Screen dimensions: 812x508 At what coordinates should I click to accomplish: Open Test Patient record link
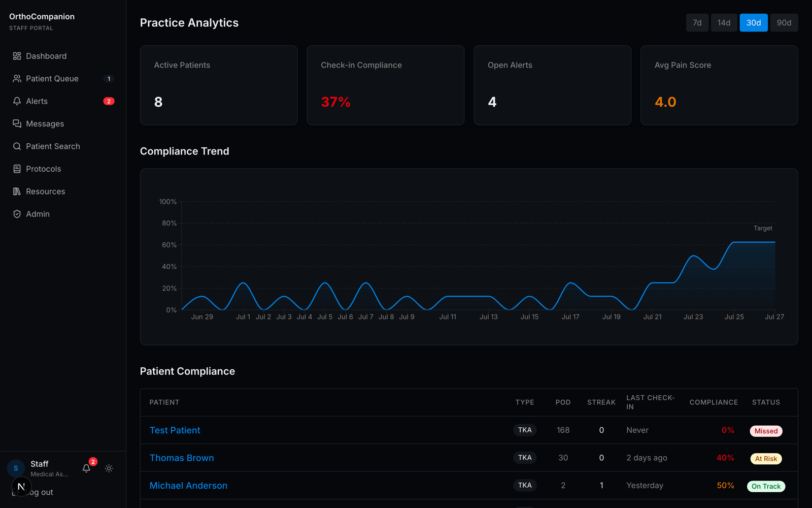coord(175,430)
